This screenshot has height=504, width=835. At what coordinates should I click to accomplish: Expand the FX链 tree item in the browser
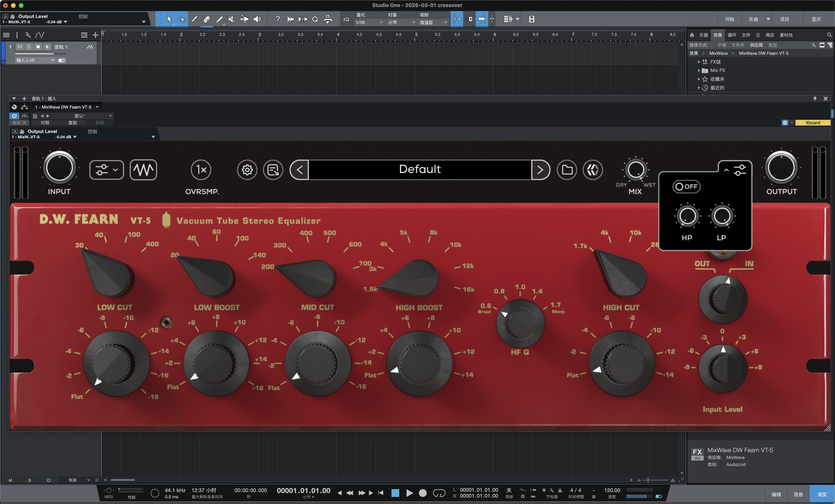(700, 62)
